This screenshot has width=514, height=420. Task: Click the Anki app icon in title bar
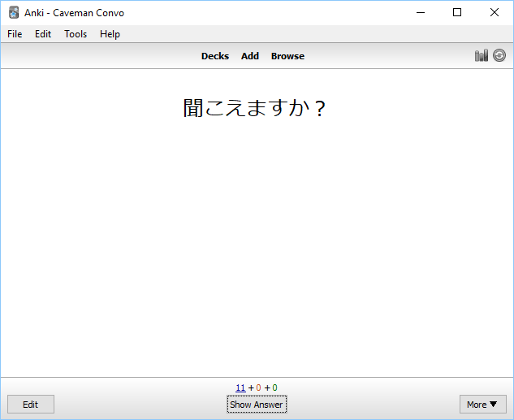[x=14, y=12]
